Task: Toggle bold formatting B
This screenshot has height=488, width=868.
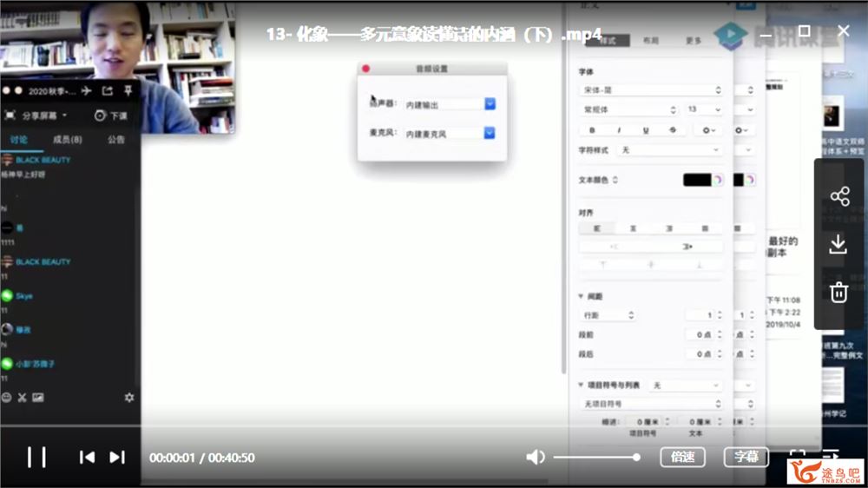Action: [x=592, y=130]
